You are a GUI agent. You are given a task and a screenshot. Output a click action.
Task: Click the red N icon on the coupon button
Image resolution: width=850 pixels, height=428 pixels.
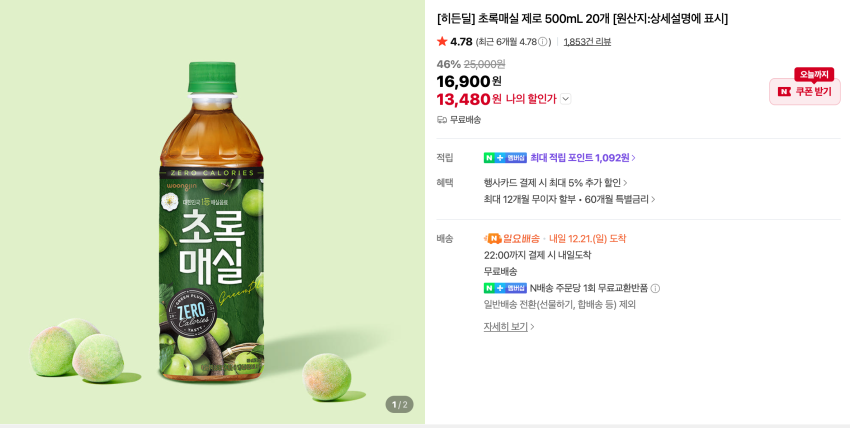[784, 92]
